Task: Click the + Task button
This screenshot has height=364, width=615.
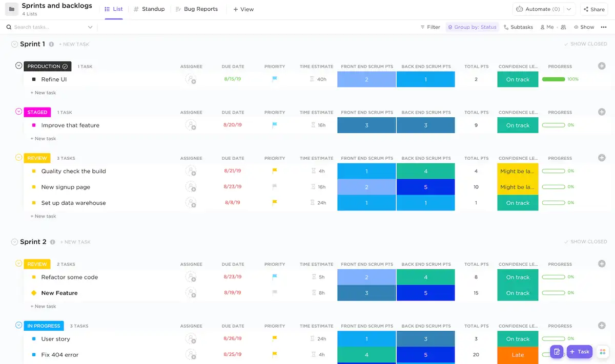Action: [x=580, y=352]
